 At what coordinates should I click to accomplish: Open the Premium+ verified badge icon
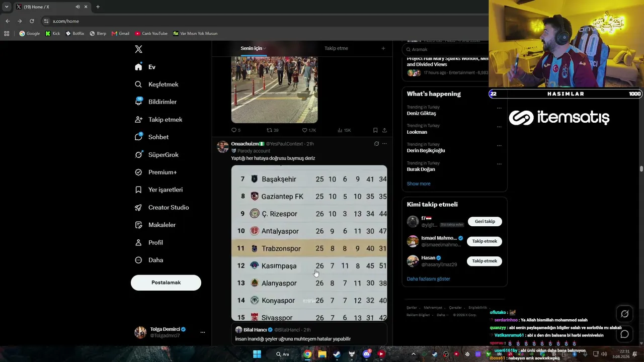[x=138, y=172]
